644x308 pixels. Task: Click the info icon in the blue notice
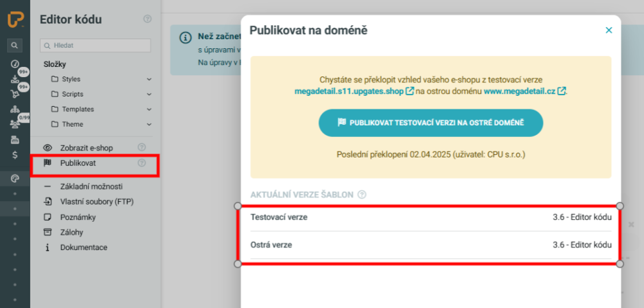tap(185, 37)
